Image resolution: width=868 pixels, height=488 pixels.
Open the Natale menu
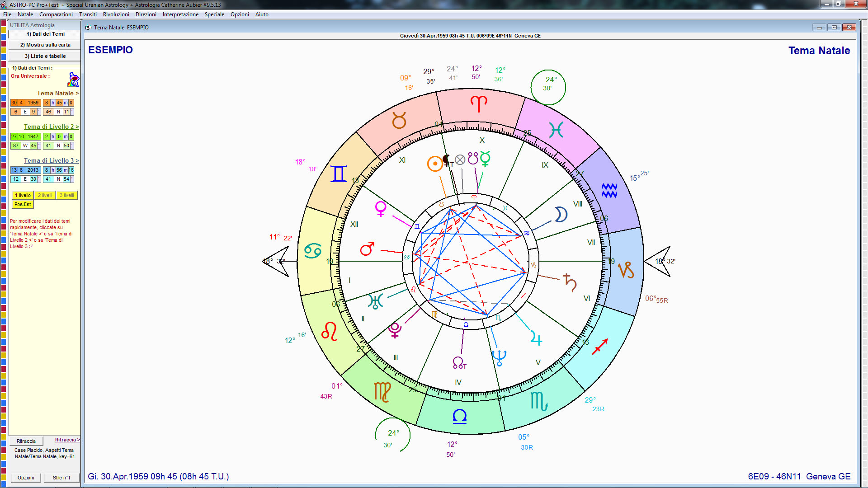pos(25,14)
